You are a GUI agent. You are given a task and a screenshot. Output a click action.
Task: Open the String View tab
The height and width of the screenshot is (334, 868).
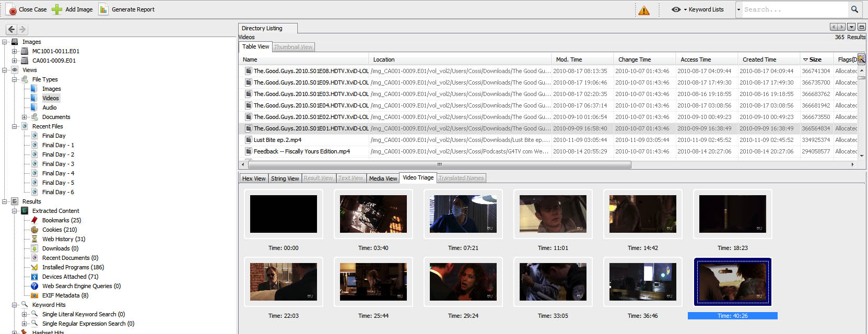point(285,178)
